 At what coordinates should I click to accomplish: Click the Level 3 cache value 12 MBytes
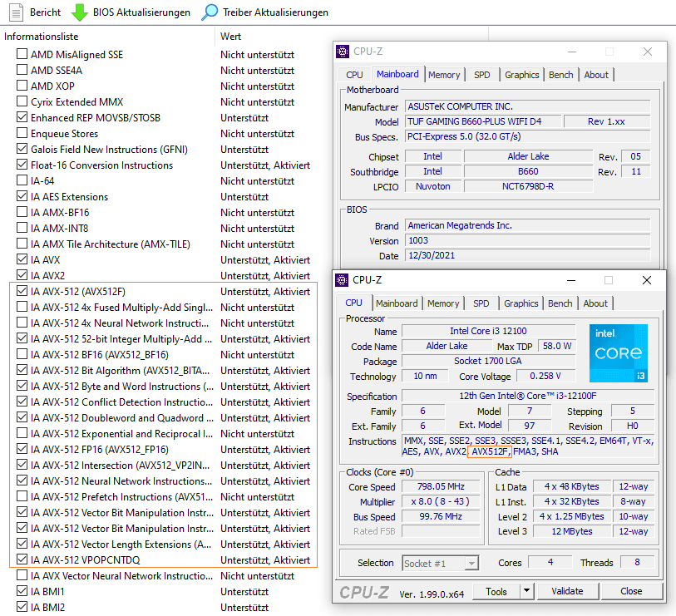[572, 531]
